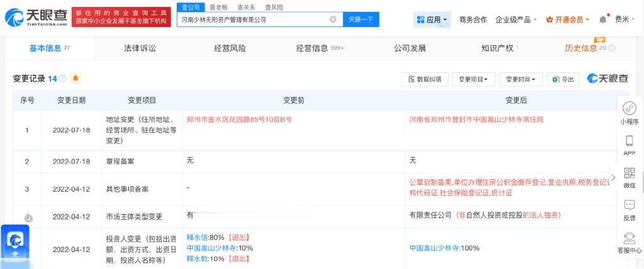This screenshot has height=269, width=644.
Task: Click the 数据纠错 button
Action: pyautogui.click(x=425, y=79)
